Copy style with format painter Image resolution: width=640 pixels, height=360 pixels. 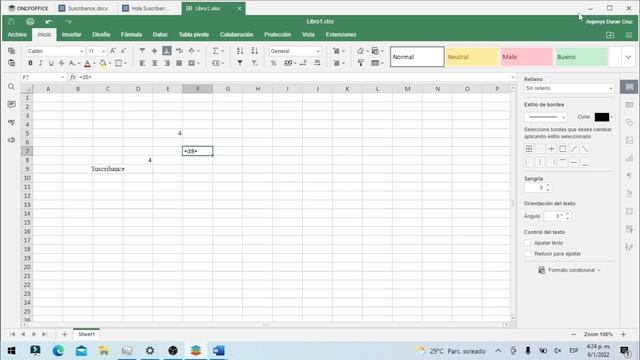pos(361,63)
